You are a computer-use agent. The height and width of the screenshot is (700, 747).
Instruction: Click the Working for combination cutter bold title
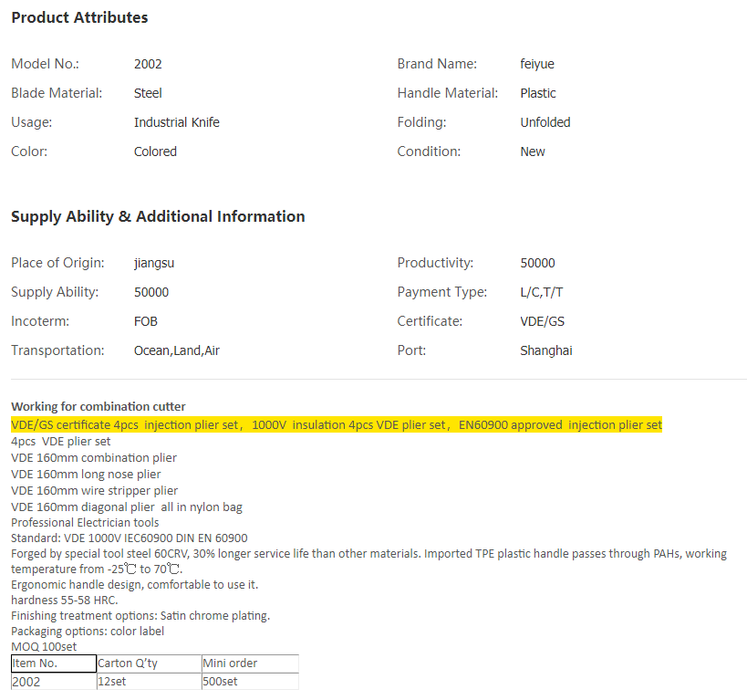click(99, 406)
